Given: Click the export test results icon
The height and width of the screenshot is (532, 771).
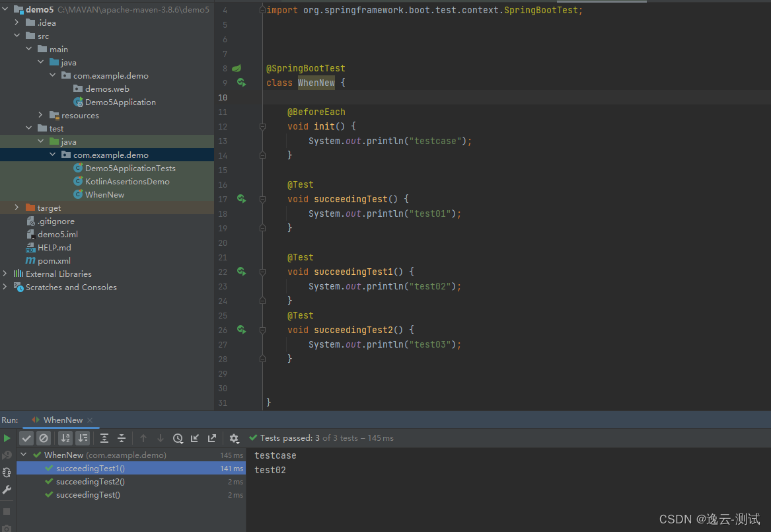Looking at the screenshot, I should [x=211, y=437].
